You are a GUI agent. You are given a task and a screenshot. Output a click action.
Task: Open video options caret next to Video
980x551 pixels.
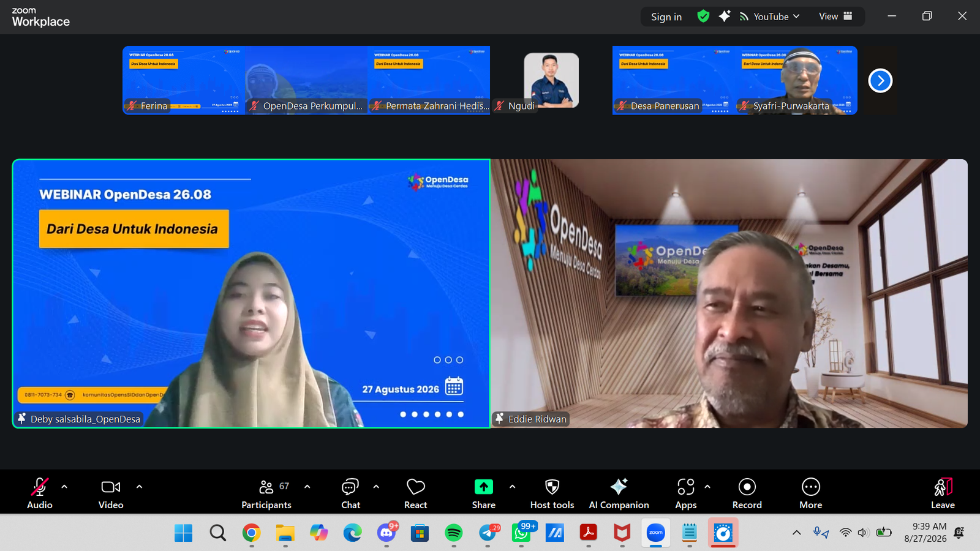coord(139,487)
